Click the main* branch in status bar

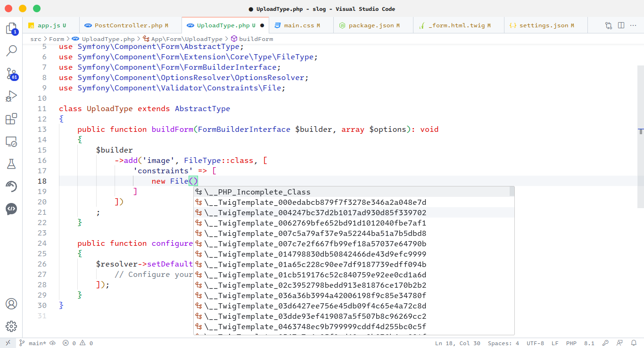tap(37, 343)
